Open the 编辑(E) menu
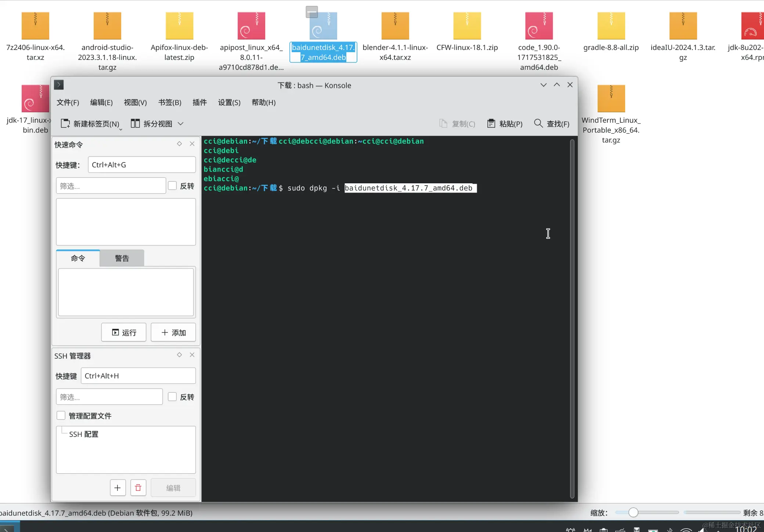Image resolution: width=764 pixels, height=532 pixels. point(101,103)
